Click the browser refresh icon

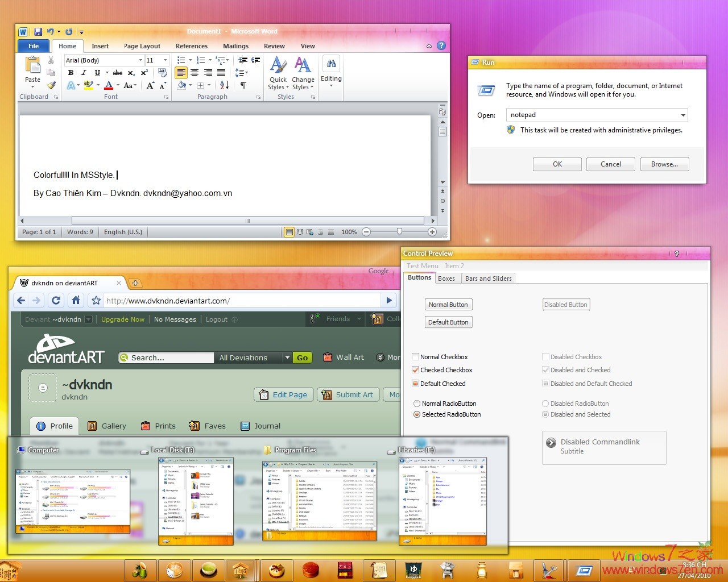(56, 300)
